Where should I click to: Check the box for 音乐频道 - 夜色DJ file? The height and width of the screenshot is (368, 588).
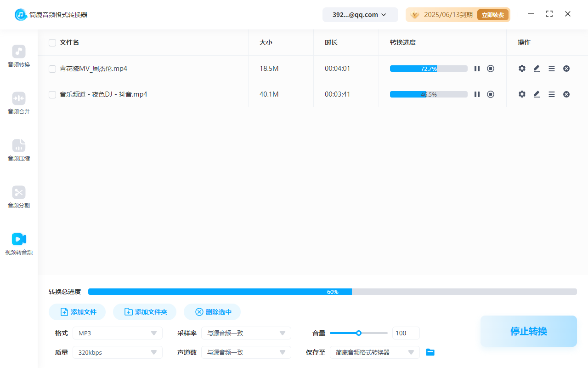[52, 95]
